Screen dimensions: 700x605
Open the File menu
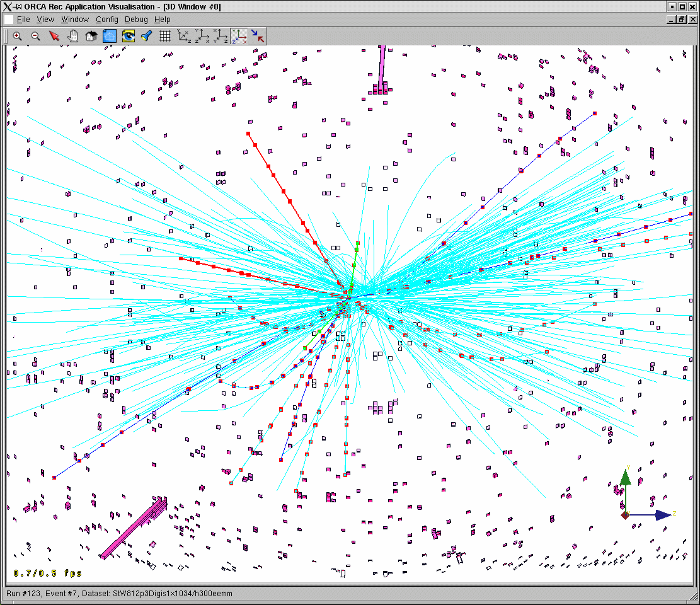coord(23,20)
